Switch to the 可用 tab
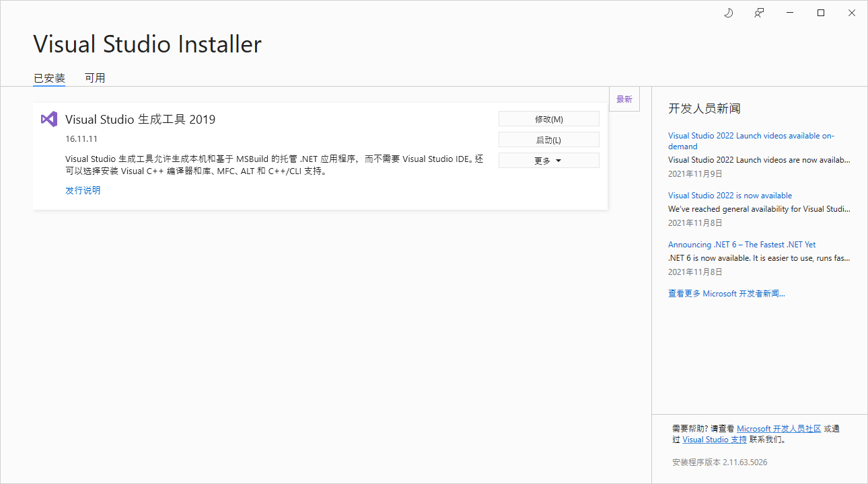This screenshot has width=868, height=484. pos(95,78)
